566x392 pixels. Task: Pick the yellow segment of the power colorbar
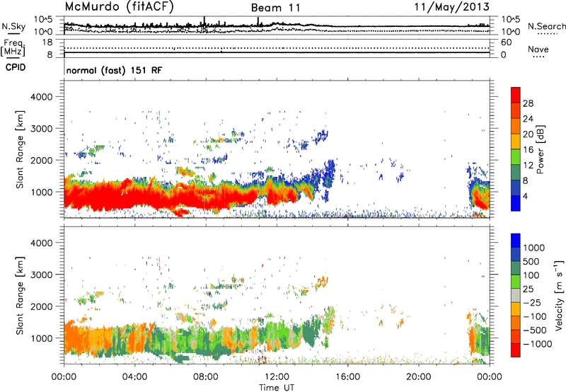(516, 141)
